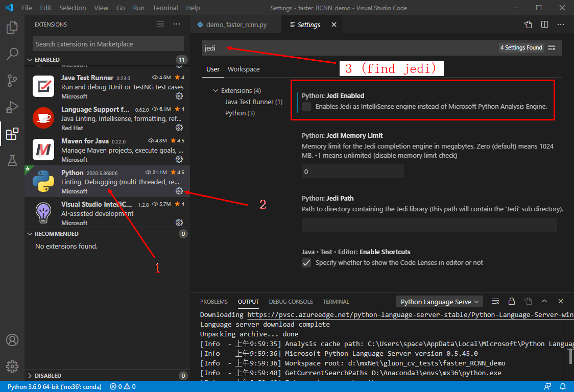Open the Testing view

12,160
